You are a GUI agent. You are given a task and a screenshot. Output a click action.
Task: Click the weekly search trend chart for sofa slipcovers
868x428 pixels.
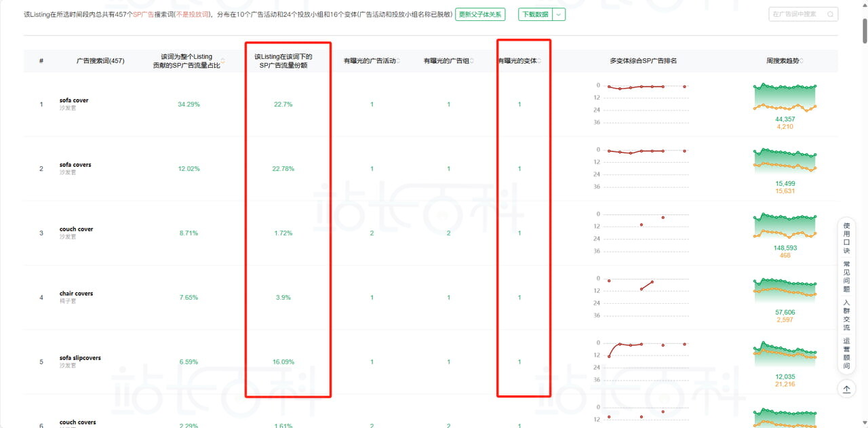(x=785, y=355)
